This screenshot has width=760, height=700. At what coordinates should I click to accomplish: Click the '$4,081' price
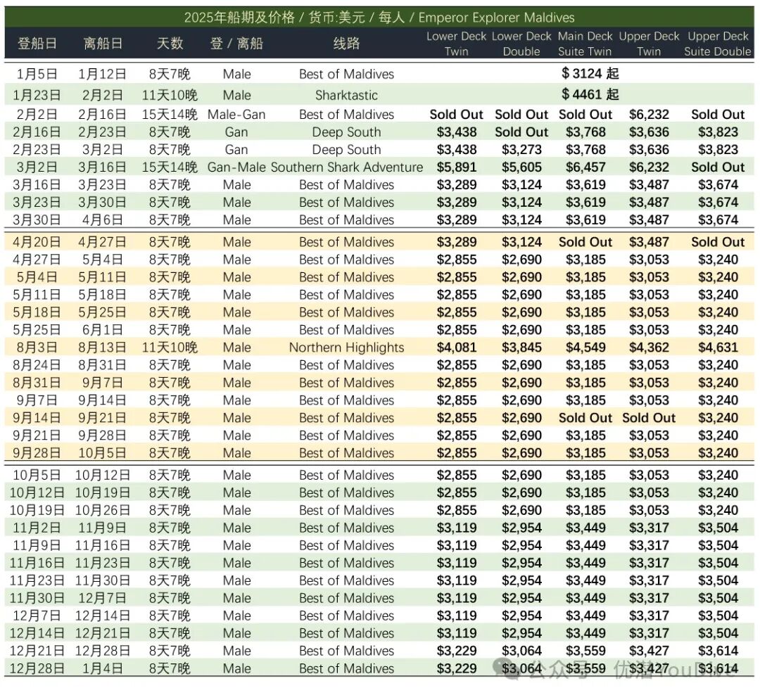click(x=457, y=348)
